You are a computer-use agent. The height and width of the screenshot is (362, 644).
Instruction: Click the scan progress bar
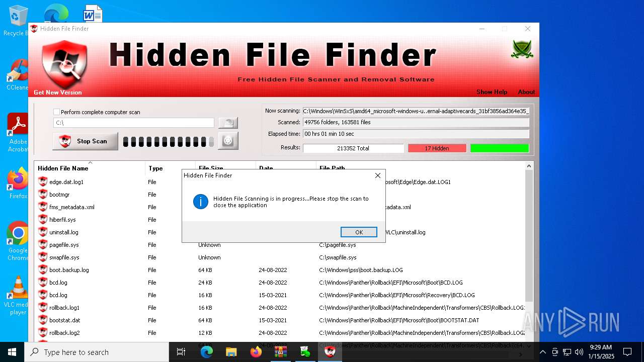point(169,142)
